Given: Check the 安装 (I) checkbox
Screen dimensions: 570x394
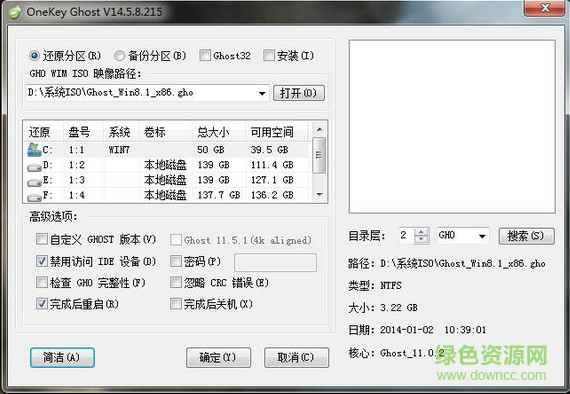Looking at the screenshot, I should point(269,55).
